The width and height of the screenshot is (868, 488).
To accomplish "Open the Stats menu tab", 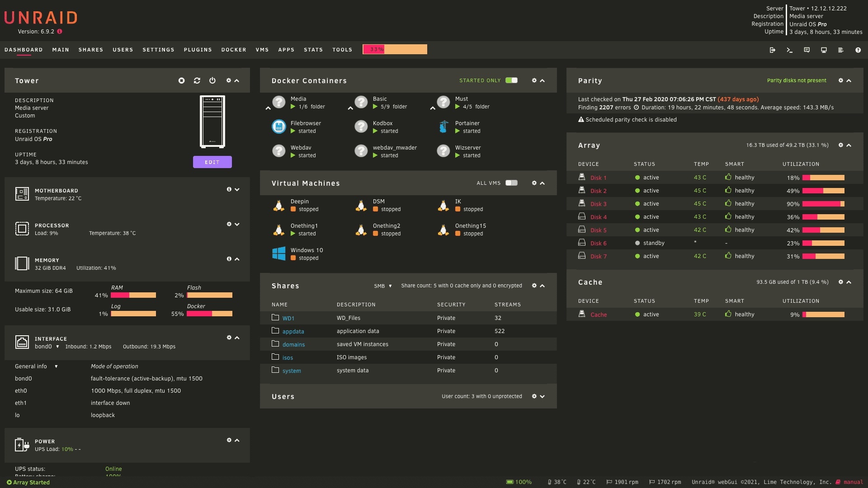I will coord(313,50).
